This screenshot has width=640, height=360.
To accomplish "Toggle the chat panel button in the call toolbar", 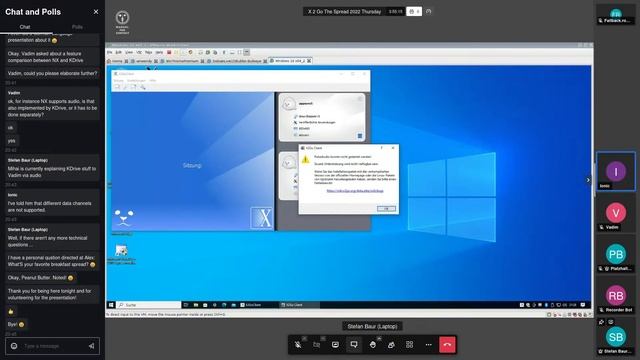I will coord(354,345).
